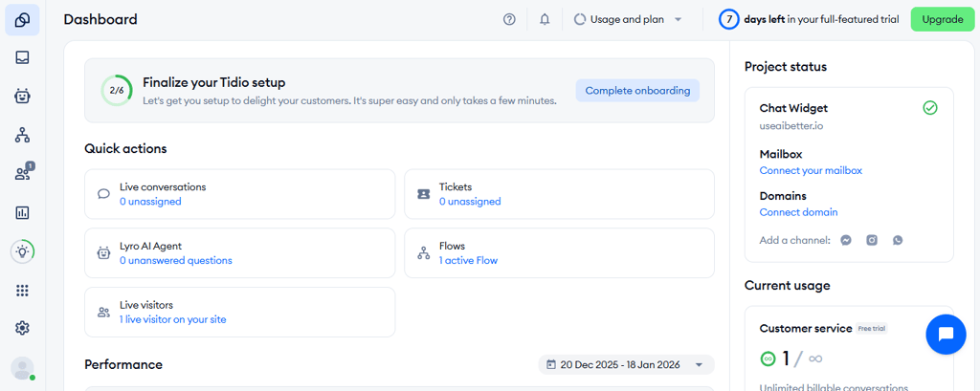The image size is (980, 391).
Task: Open the Settings gear icon
Action: coord(22,328)
